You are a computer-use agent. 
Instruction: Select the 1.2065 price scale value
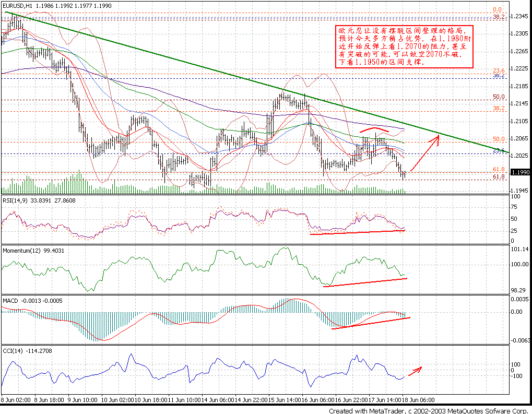tap(520, 138)
